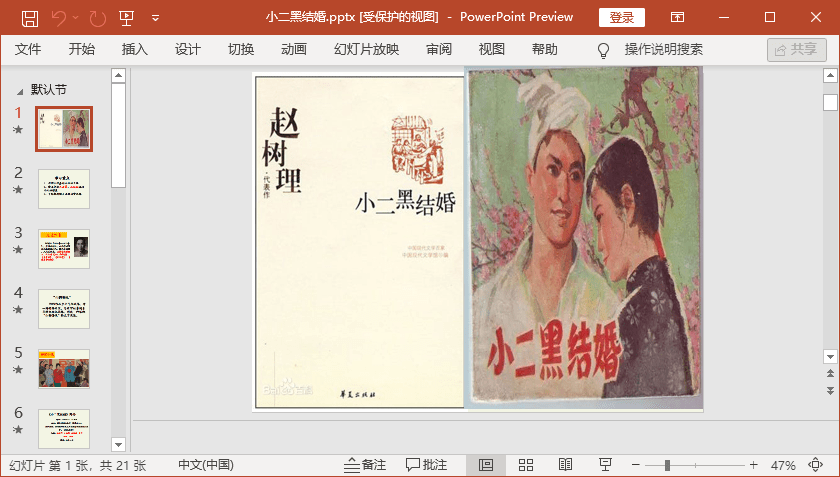Click the animation star under slide 1
840x477 pixels.
point(18,129)
